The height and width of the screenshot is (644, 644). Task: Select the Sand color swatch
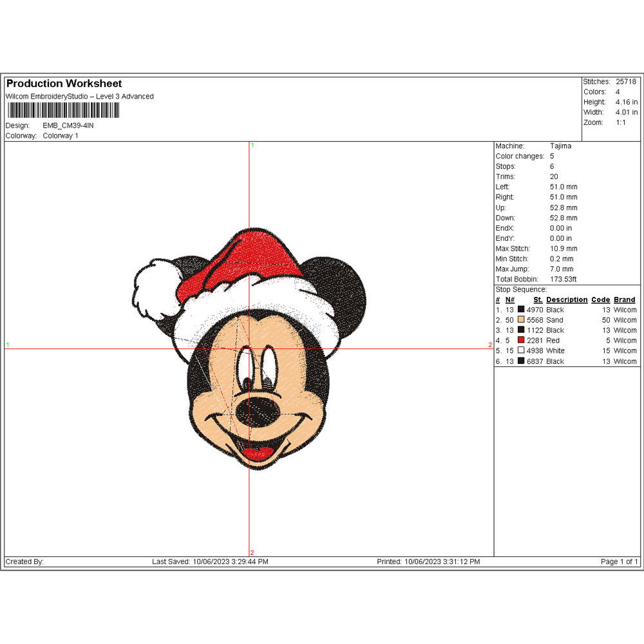[x=521, y=320]
